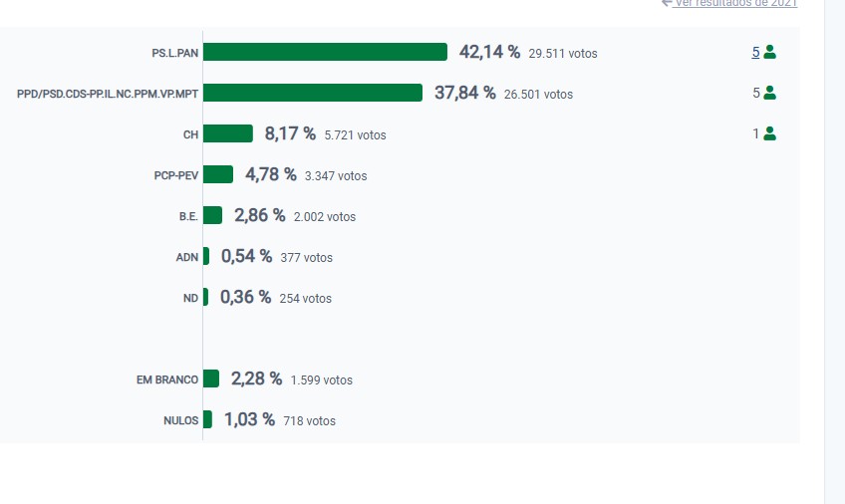Viewport: 845px width, 504px height.
Task: Click the 26.501 votos count
Action: pyautogui.click(x=538, y=95)
